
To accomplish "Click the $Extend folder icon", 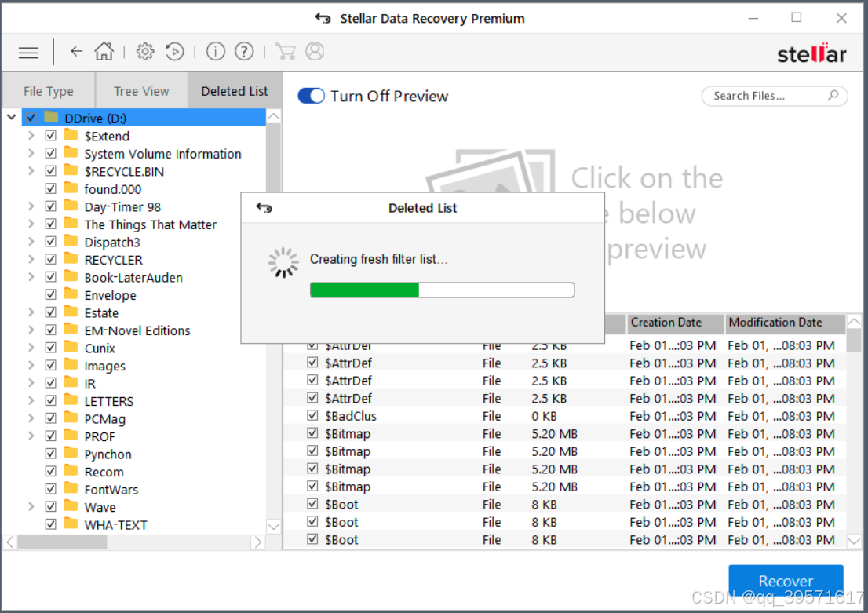I will coord(71,135).
